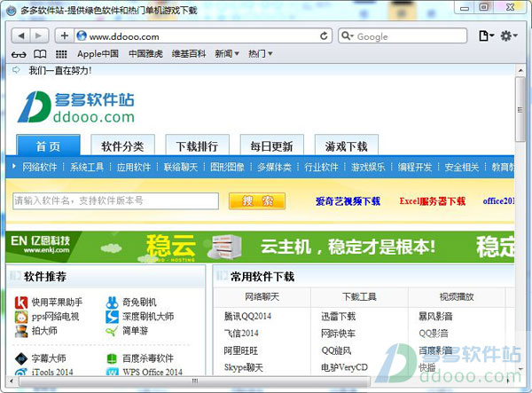Open 系统工具 category

tap(87, 167)
